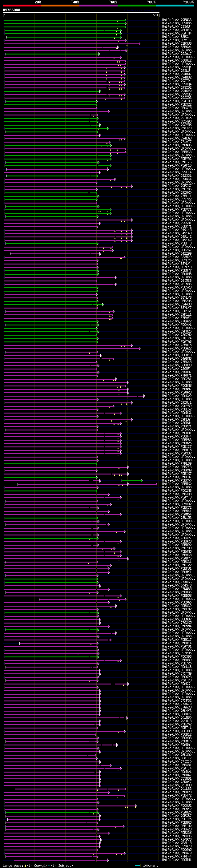
Task: Select the UniRef100_Q9SA17 label
Action: pos(177,54)
